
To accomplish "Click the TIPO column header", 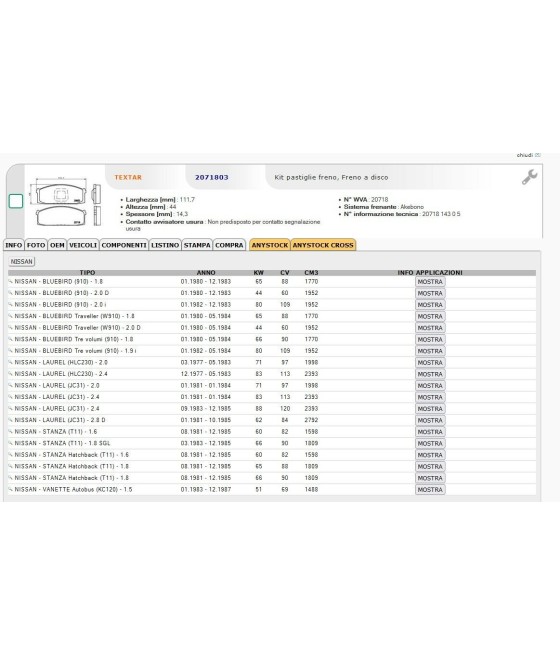I will (87, 272).
